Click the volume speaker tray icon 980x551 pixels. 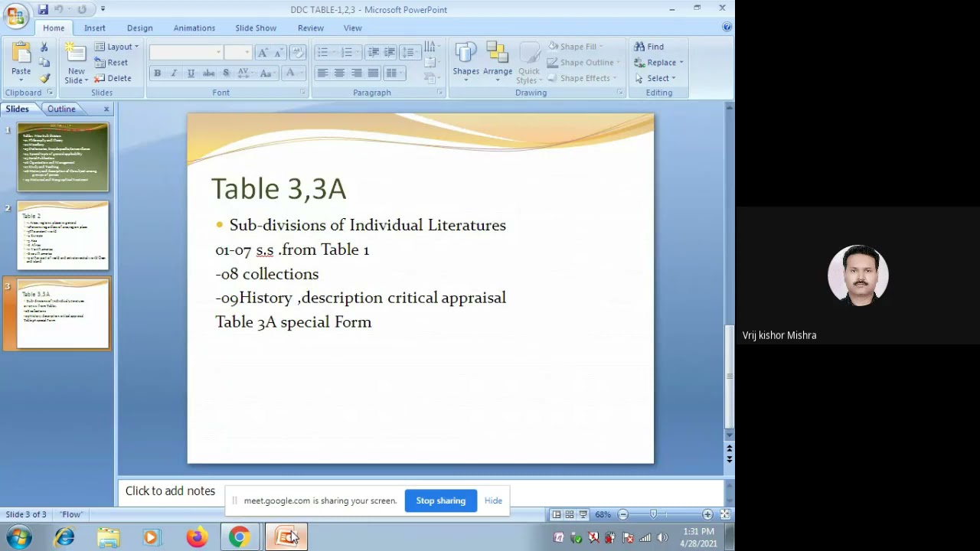[662, 537]
